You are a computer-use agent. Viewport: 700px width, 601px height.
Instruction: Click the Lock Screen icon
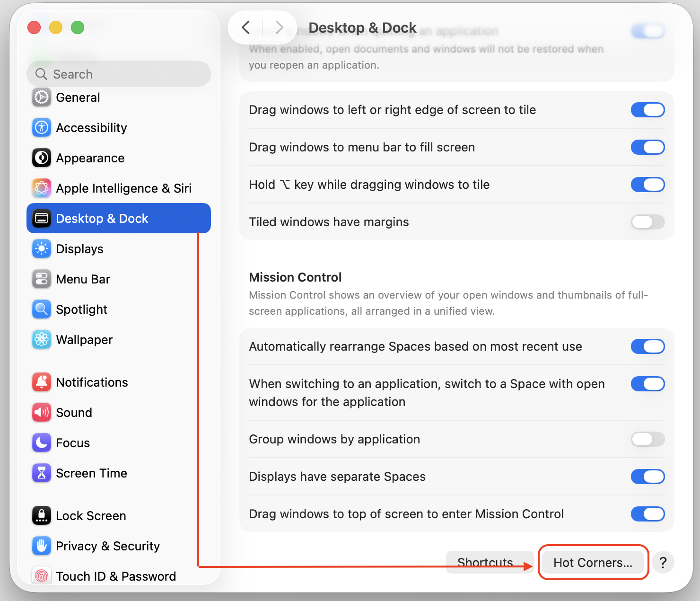[42, 516]
